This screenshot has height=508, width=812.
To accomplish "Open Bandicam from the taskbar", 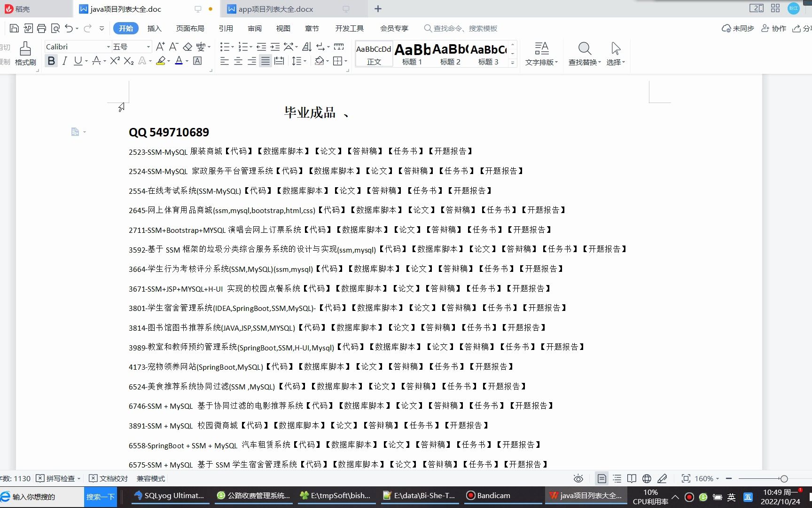I will [x=492, y=495].
